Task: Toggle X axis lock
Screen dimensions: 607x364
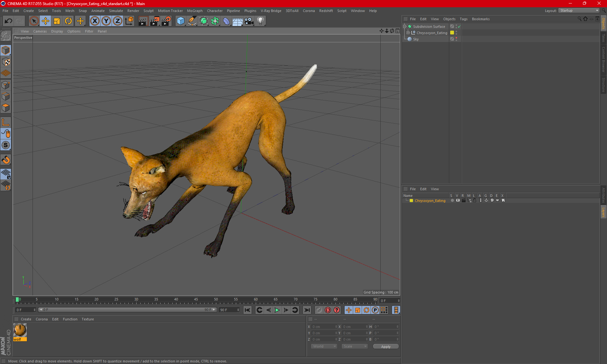Action: 95,21
